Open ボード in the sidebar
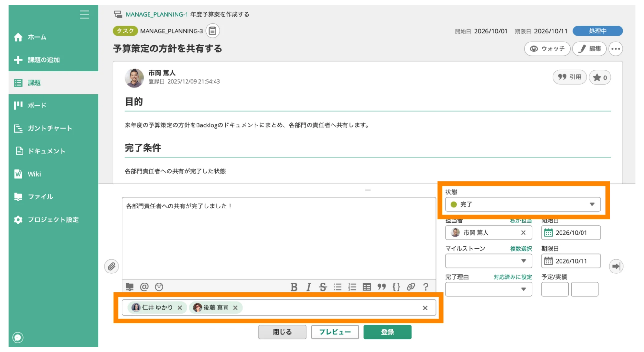 (x=53, y=105)
